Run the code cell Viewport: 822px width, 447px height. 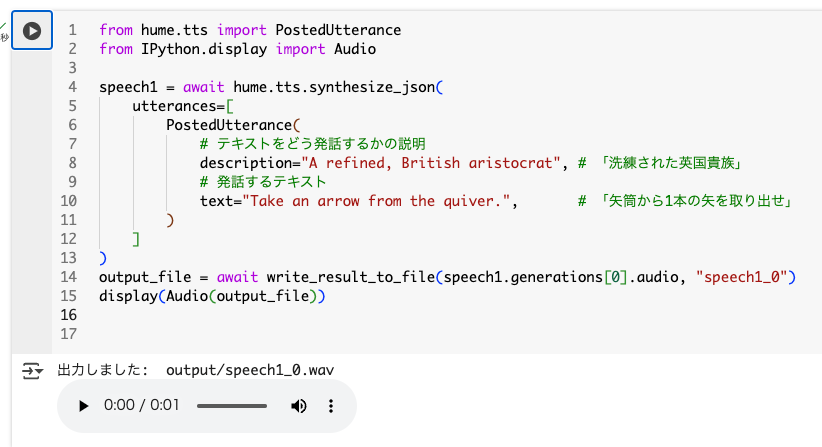point(32,30)
